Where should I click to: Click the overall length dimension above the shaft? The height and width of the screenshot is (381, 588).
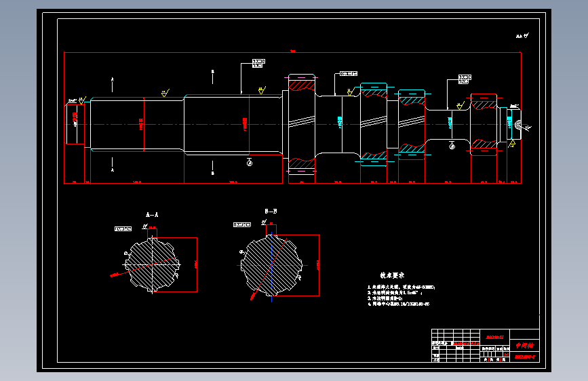(x=292, y=51)
